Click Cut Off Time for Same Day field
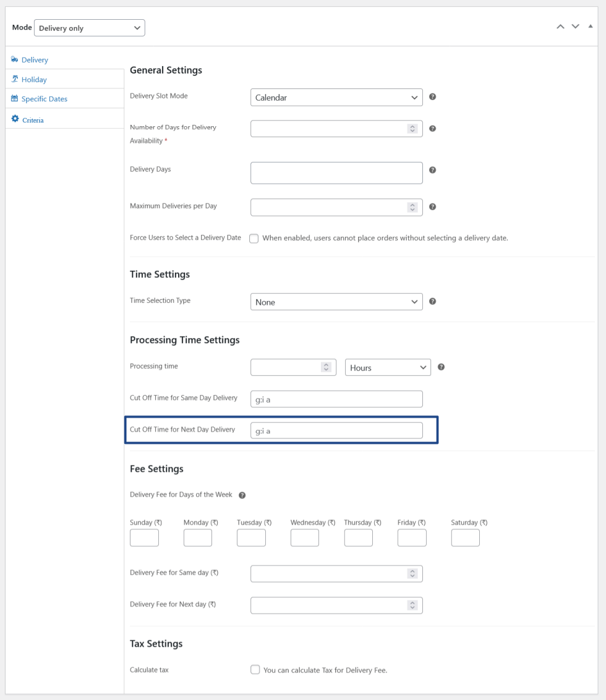Screen dimensions: 606x700 [336, 399]
